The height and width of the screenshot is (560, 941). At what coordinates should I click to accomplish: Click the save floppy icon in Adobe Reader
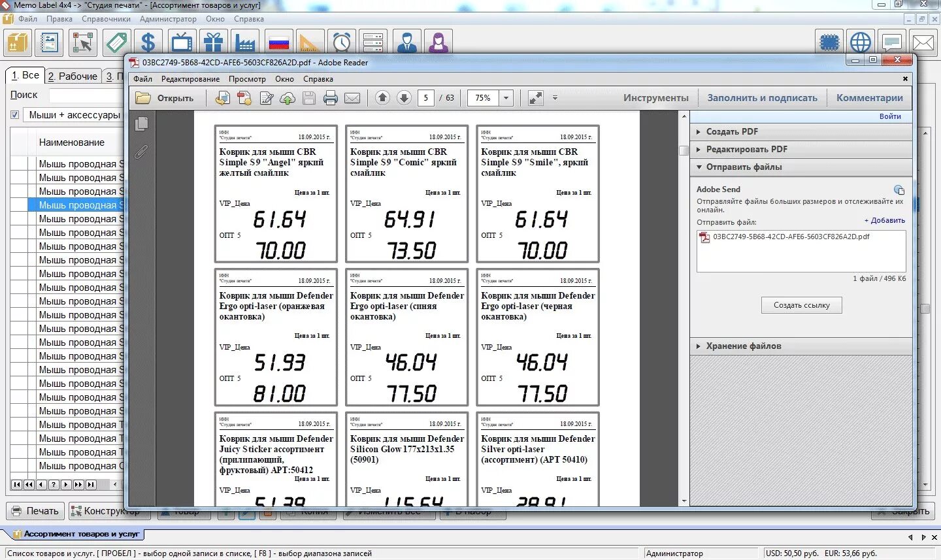click(309, 98)
